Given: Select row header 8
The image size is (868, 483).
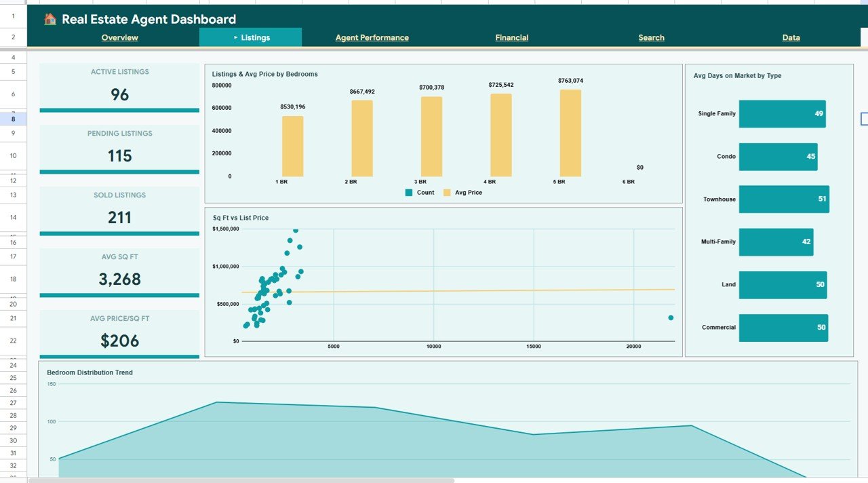Looking at the screenshot, I should point(12,119).
